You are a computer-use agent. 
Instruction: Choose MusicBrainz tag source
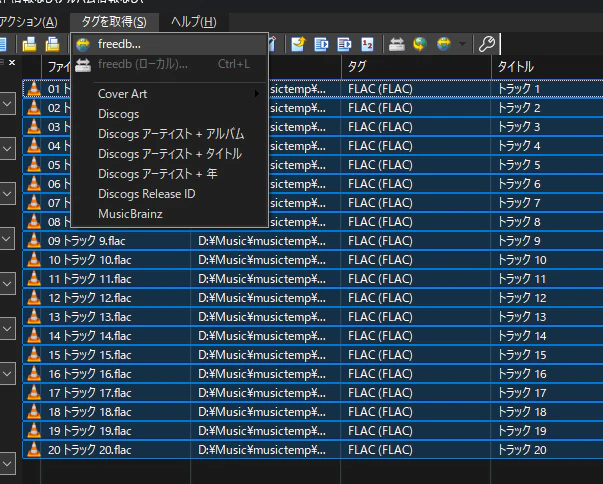point(170,214)
